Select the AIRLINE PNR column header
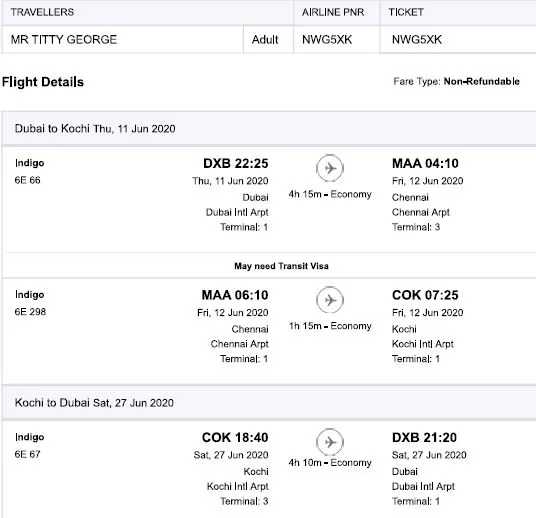The width and height of the screenshot is (536, 518). click(333, 12)
